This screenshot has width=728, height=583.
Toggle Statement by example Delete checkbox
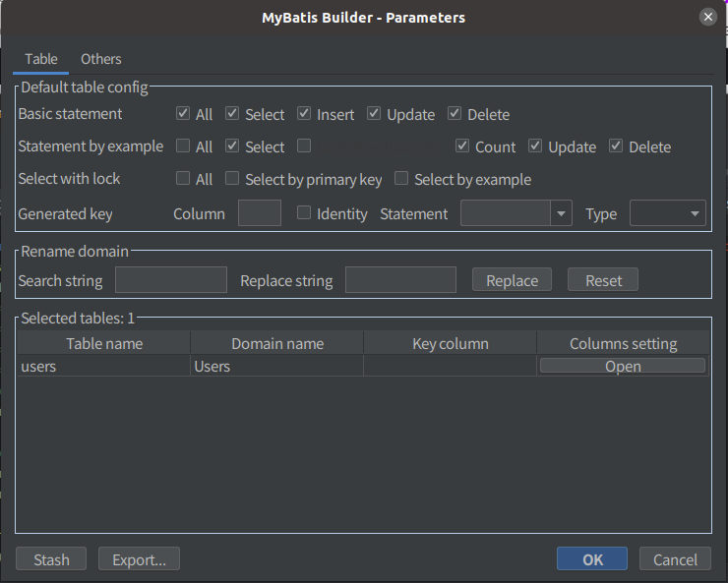(616, 146)
